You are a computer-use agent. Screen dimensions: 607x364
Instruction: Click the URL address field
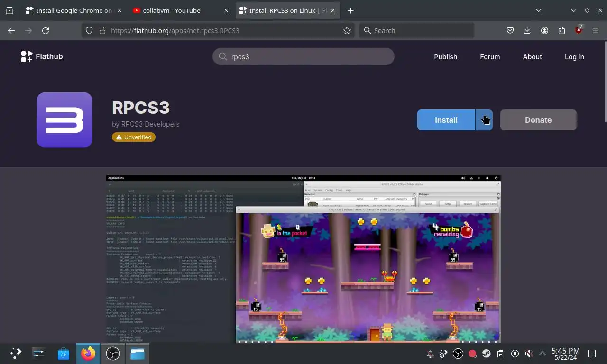(218, 30)
